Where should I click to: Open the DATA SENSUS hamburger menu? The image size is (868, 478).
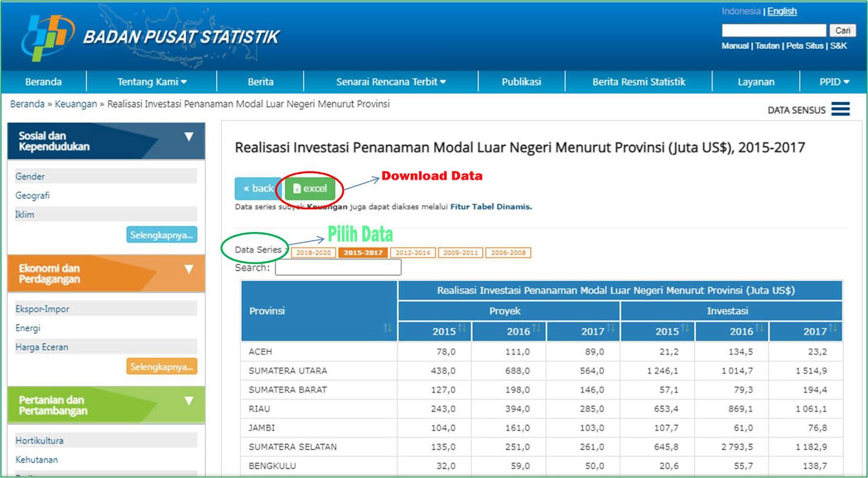point(840,109)
